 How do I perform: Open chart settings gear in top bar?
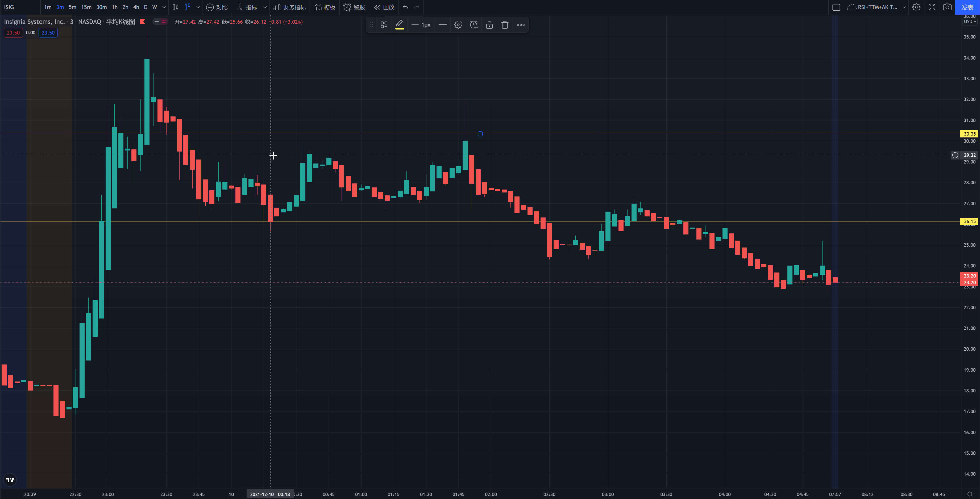coord(916,7)
